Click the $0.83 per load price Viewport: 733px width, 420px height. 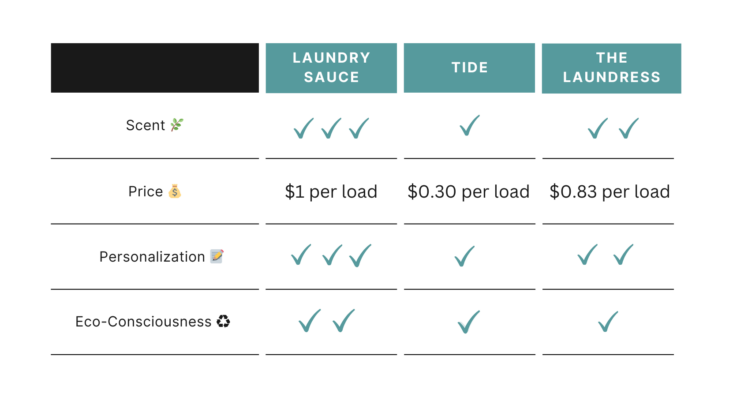pyautogui.click(x=610, y=192)
